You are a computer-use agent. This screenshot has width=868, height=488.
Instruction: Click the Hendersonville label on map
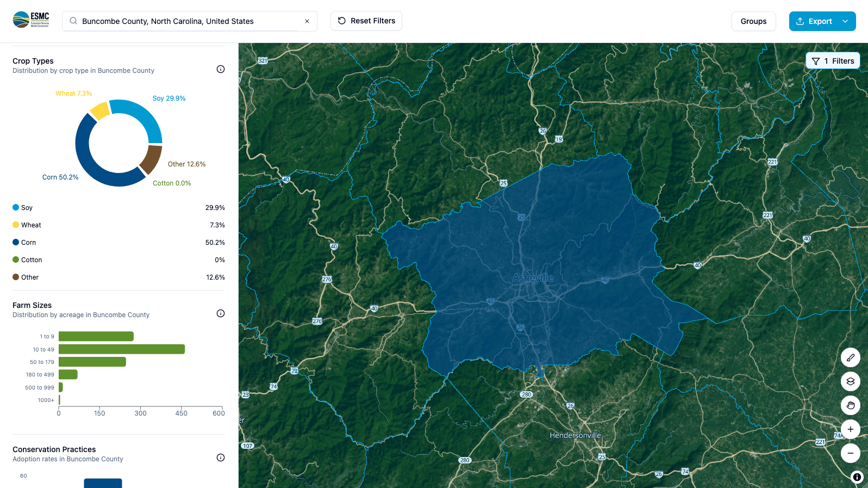(x=575, y=435)
